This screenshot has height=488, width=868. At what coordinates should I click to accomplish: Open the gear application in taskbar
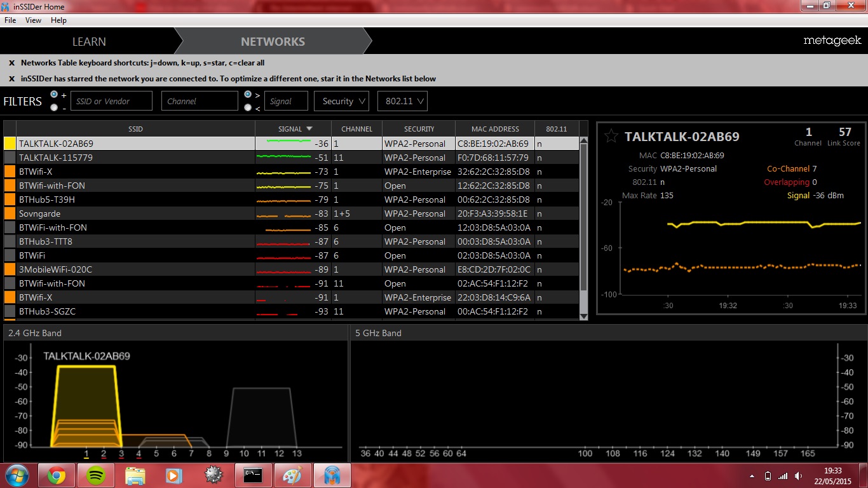click(x=214, y=475)
